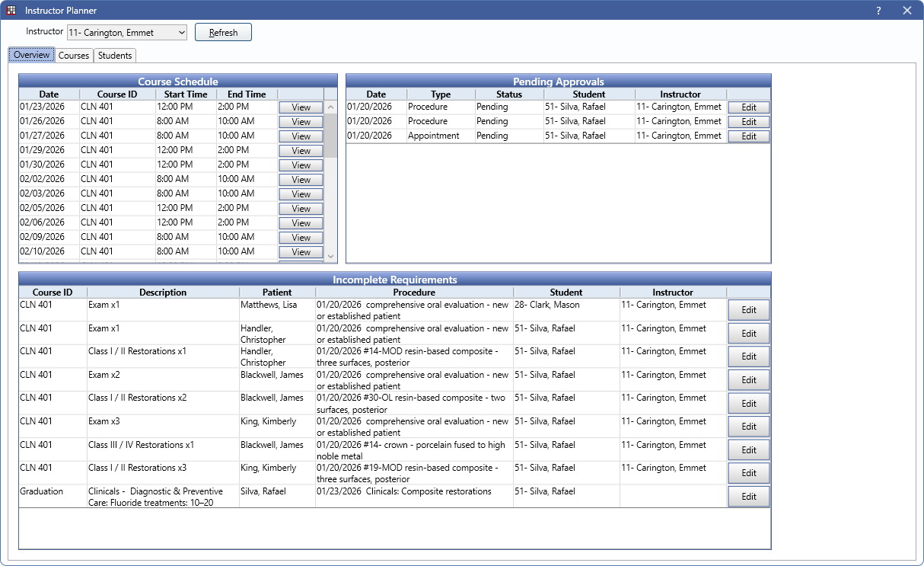
Task: Select the Exam x3 Kimberly King row
Action: [277, 426]
